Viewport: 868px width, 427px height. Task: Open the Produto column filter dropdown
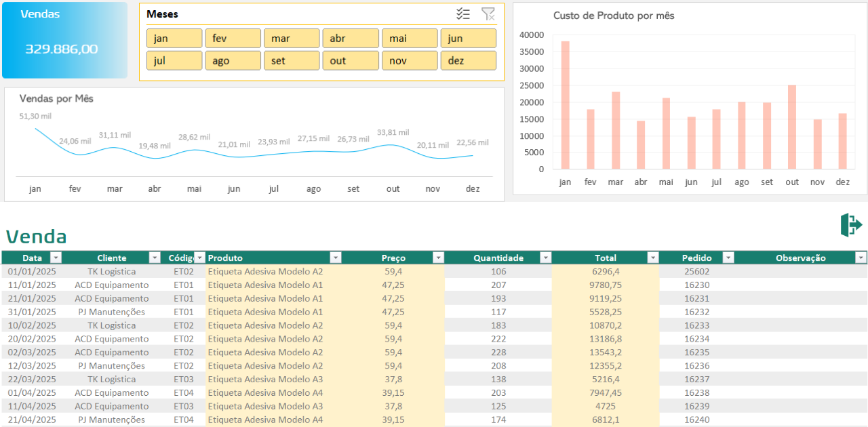335,258
